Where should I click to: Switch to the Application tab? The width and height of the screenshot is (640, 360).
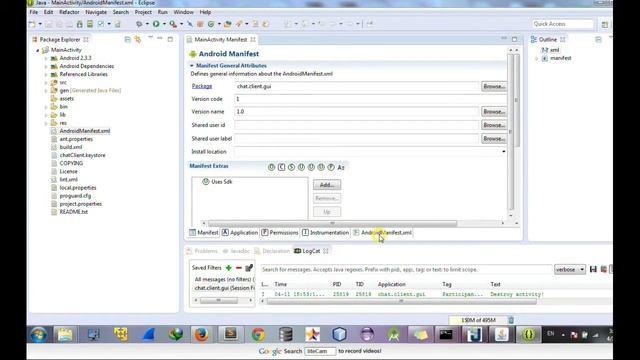click(240, 233)
